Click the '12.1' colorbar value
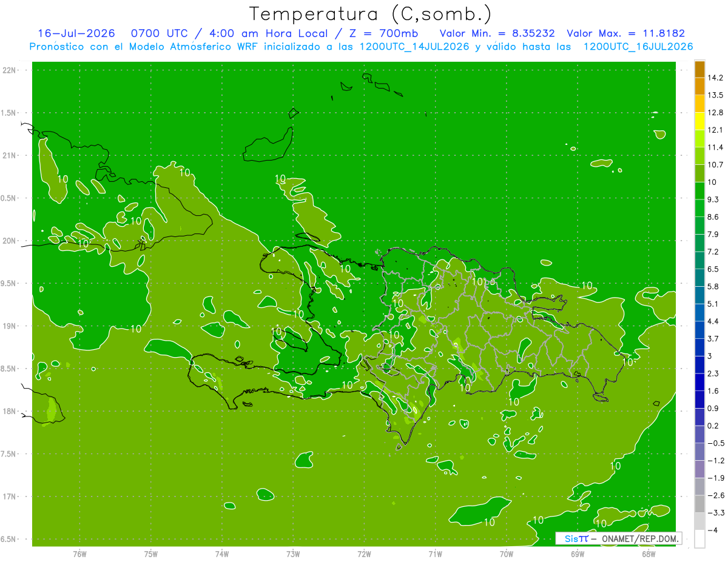This screenshot has height=562, width=728. click(x=715, y=130)
